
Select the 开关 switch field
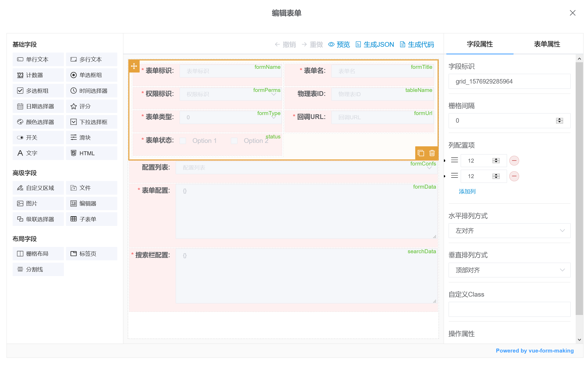coord(38,138)
